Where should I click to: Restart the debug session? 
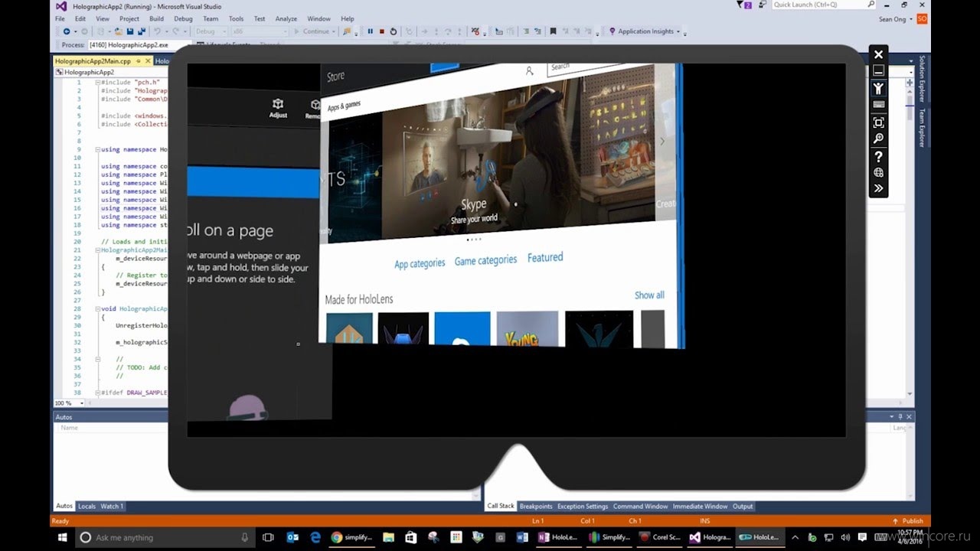click(x=394, y=31)
